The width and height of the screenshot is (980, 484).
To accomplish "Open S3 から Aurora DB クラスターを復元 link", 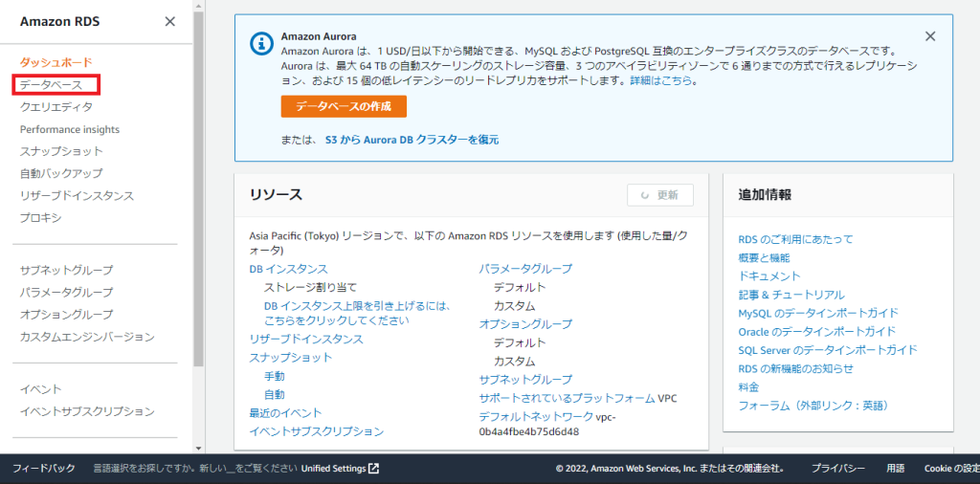I will (412, 140).
